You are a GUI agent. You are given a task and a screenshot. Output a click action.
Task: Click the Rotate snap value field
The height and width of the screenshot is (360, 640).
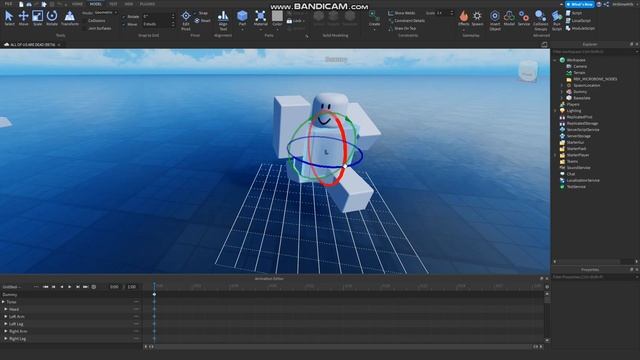coord(158,17)
